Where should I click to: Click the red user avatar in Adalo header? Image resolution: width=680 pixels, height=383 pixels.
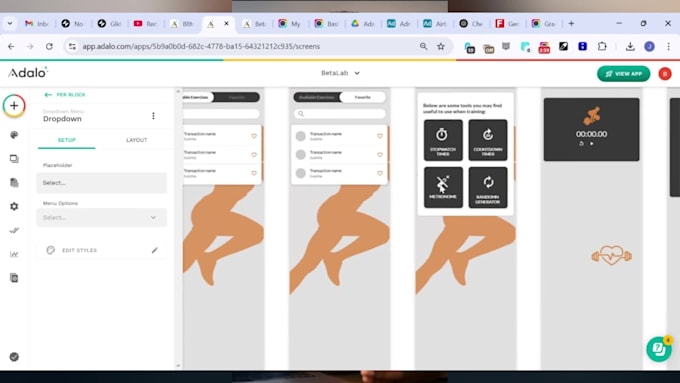(x=665, y=74)
